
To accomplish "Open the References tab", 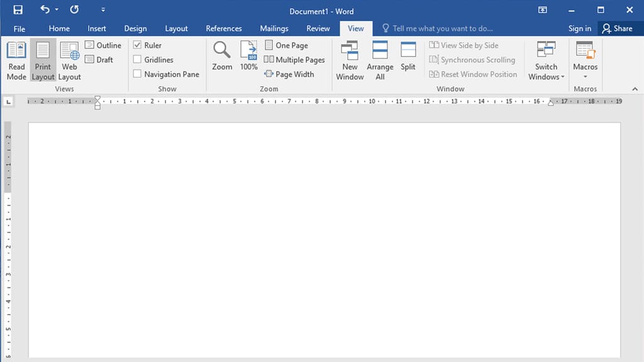I will 224,28.
